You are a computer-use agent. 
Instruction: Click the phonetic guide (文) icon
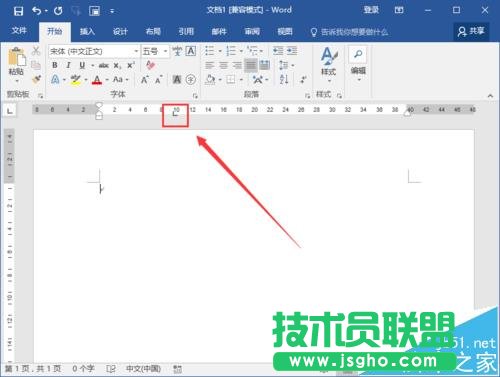point(177,51)
